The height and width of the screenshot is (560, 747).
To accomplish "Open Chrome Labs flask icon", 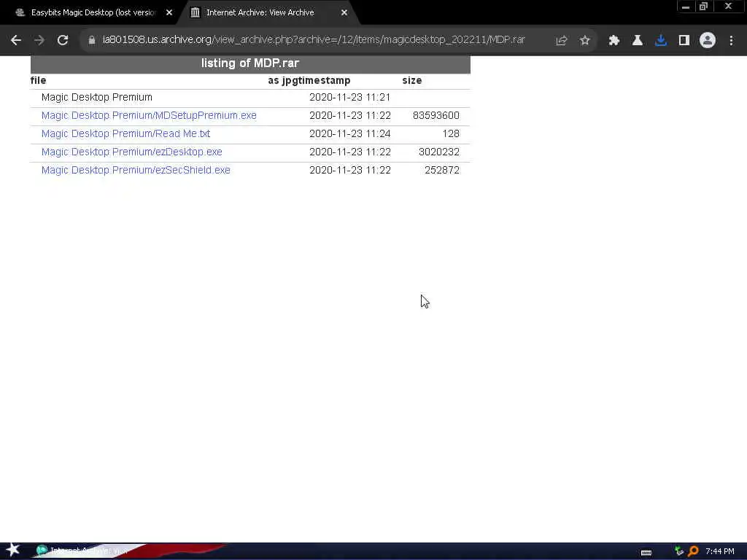I will point(638,41).
